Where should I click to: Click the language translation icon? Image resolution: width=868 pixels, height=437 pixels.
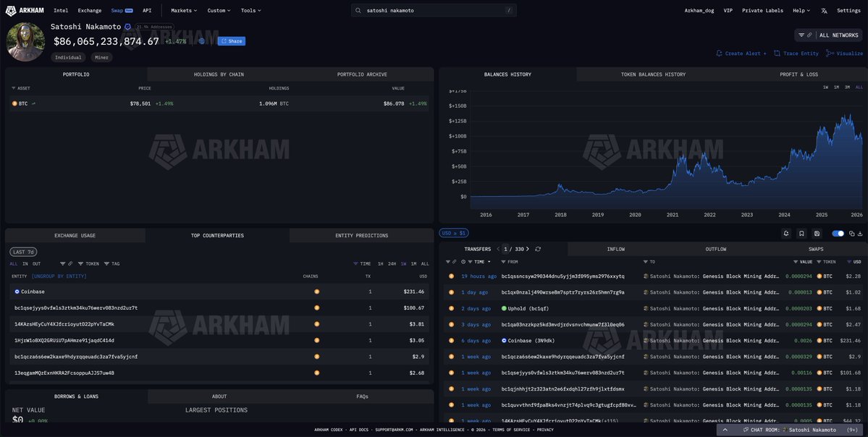[824, 11]
